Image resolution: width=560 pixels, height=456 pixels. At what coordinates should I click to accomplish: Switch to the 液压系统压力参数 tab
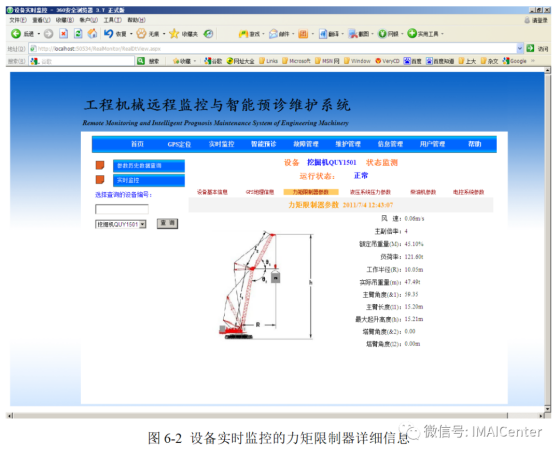[370, 192]
